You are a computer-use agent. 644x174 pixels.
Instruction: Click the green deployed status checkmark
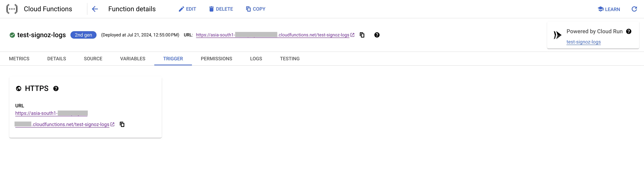point(12,35)
